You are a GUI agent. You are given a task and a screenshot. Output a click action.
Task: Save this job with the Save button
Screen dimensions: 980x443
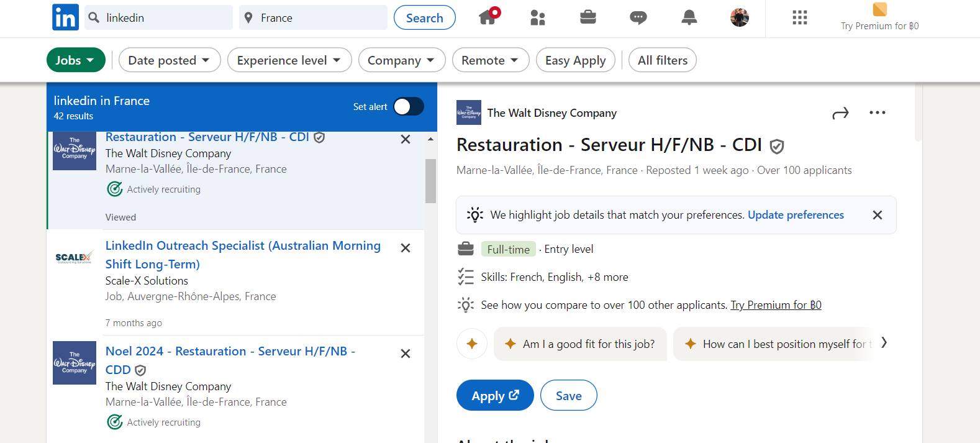point(569,395)
